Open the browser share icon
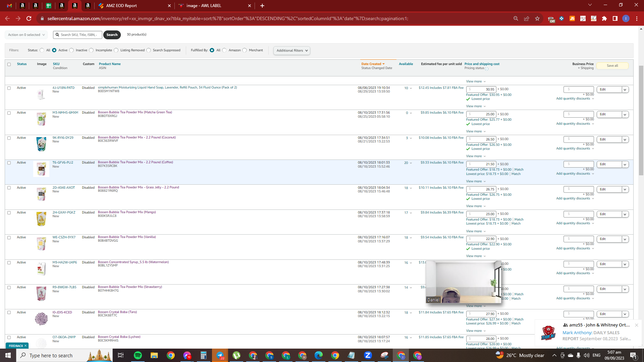 coord(527,18)
